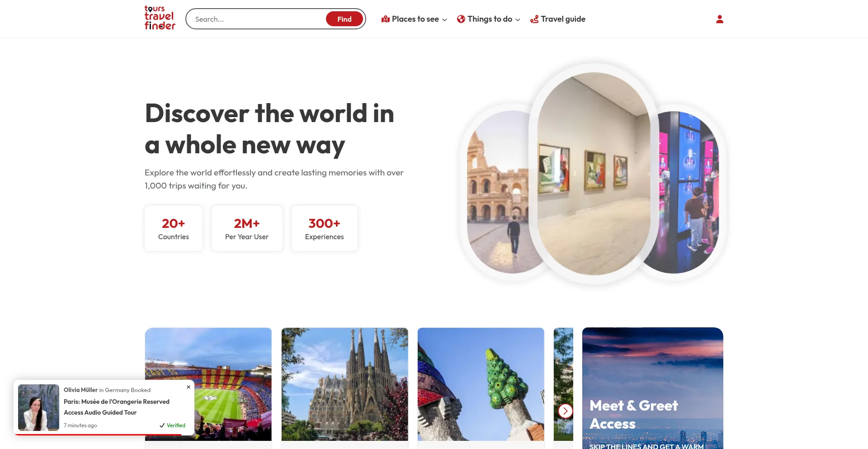
Task: Open the Paris Musée de l'Orangerie booking link
Action: 117,407
